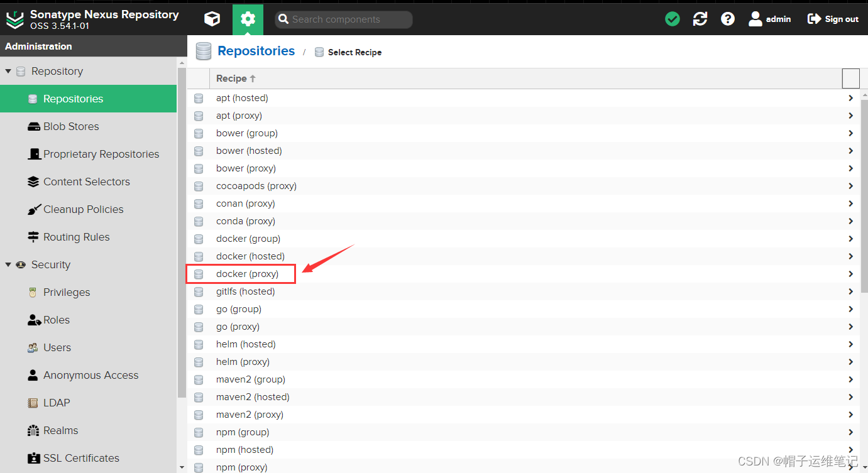Open chevron arrow on go (proxy) row
Viewport: 868px width, 473px height.
tap(850, 327)
